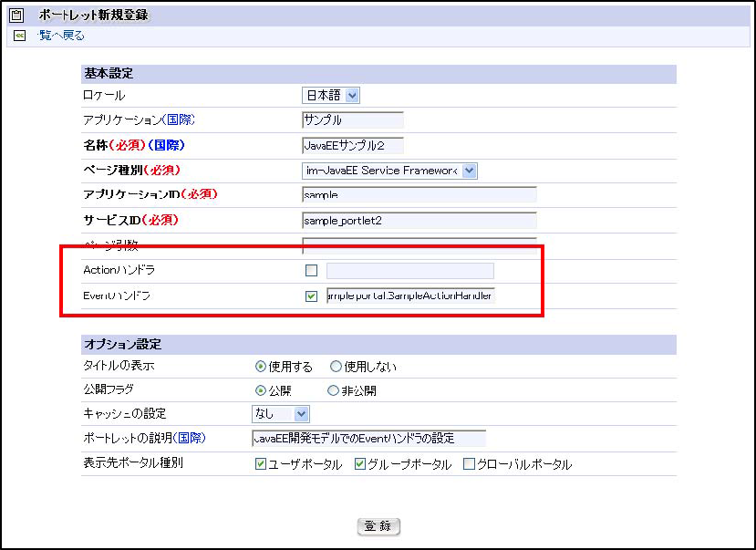Click the empty ページ引数 input field
Image resolution: width=756 pixels, height=550 pixels.
[419, 245]
